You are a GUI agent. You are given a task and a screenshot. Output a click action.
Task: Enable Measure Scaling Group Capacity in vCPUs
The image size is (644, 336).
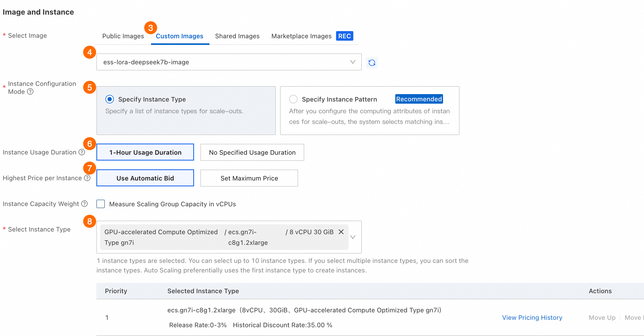coord(101,204)
